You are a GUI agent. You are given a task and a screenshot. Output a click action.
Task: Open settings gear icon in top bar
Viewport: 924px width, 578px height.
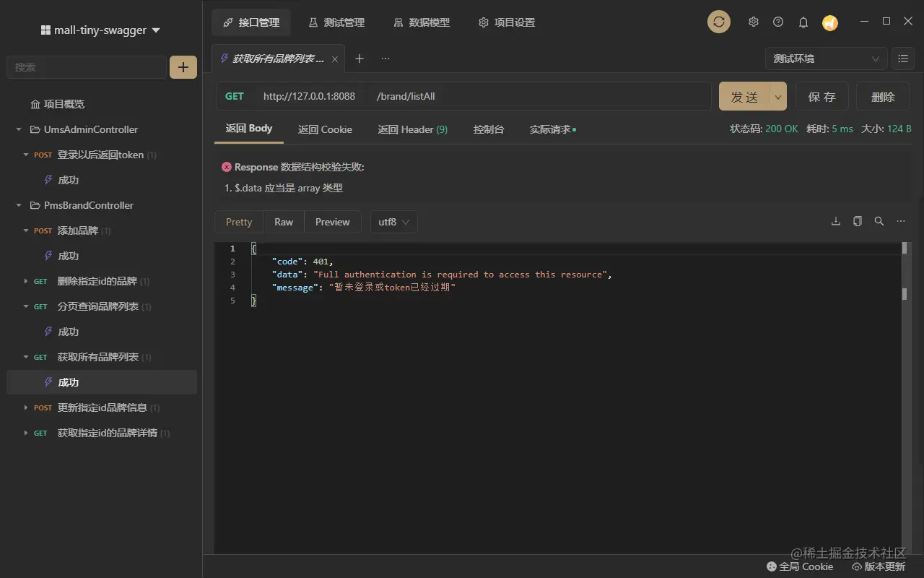tap(754, 22)
